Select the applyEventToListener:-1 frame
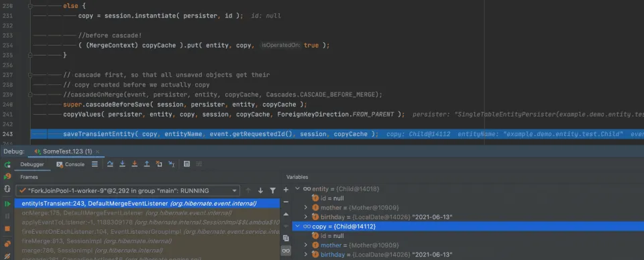 (147, 222)
